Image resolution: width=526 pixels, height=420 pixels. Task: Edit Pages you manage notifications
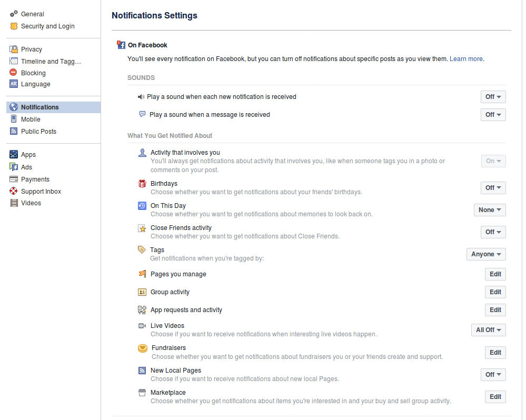coord(495,274)
